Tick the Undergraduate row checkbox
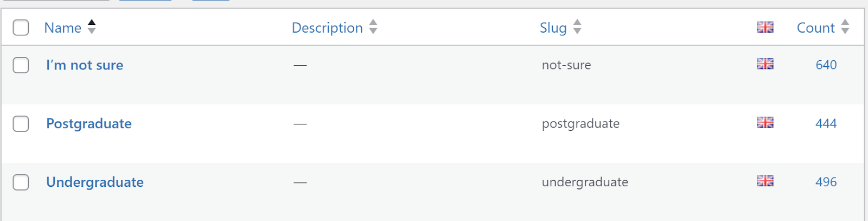868x221 pixels. 21,182
